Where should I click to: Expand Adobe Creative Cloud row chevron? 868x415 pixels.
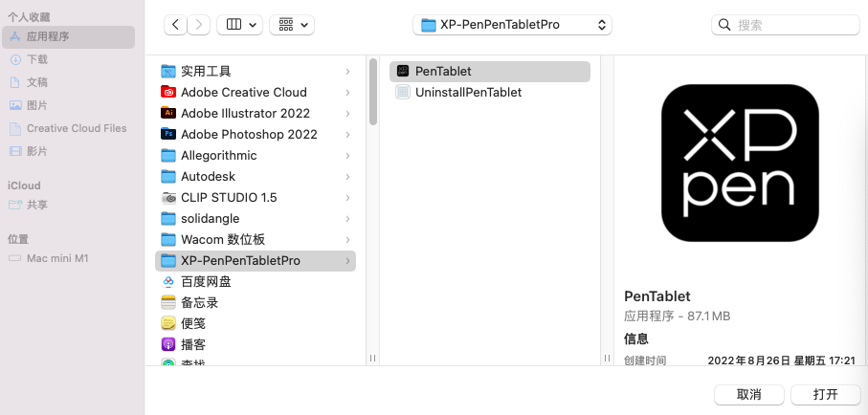point(347,93)
